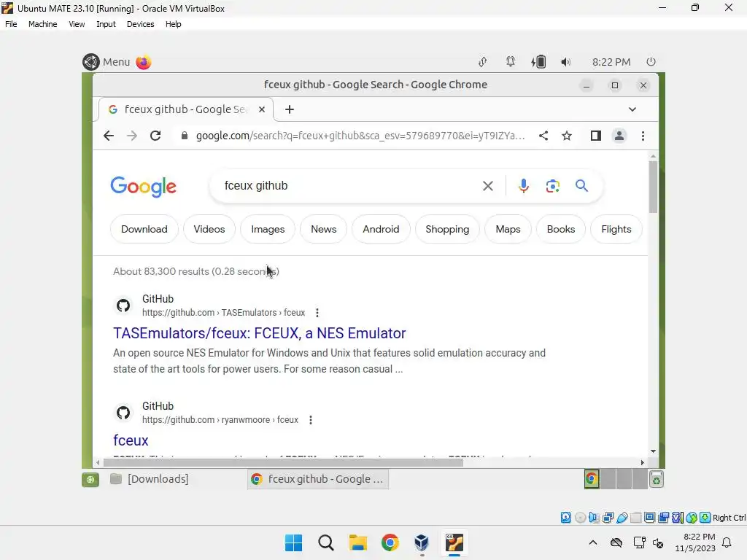Open the VirtualBox Input menu
The image size is (747, 560).
[106, 24]
